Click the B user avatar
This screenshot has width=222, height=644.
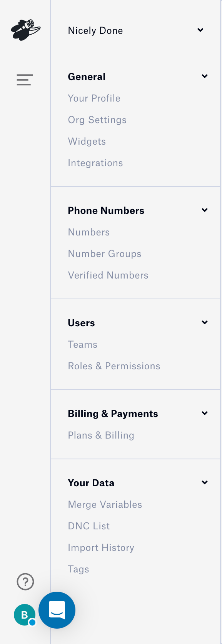24,614
